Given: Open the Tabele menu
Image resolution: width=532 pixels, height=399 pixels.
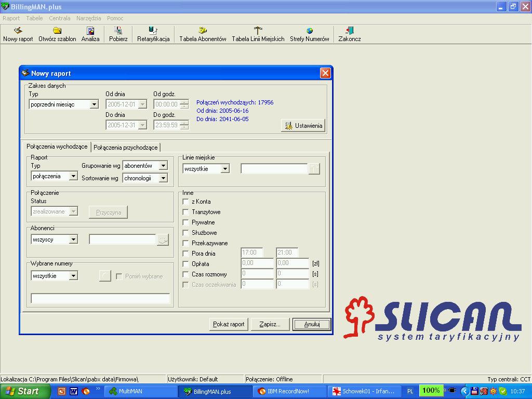Looking at the screenshot, I should (x=35, y=18).
